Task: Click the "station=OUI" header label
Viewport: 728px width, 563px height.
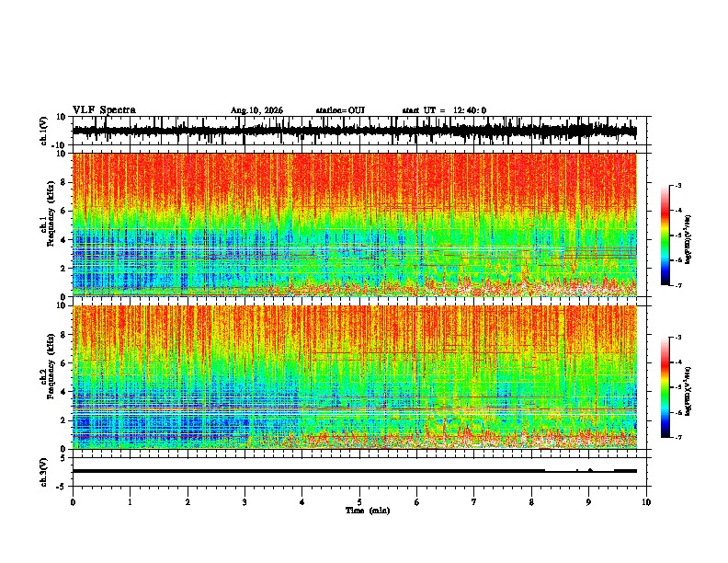Action: [340, 110]
